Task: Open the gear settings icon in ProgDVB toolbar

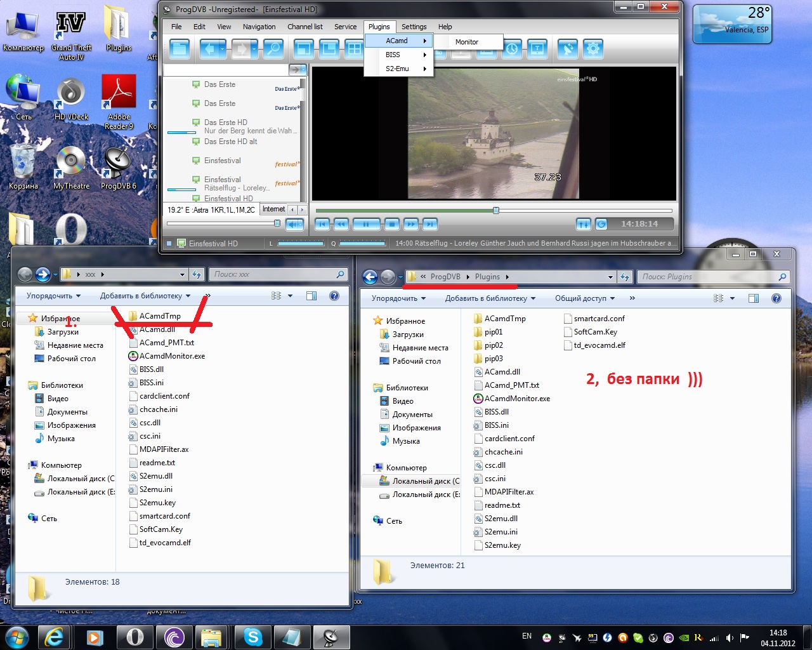Action: (x=593, y=49)
